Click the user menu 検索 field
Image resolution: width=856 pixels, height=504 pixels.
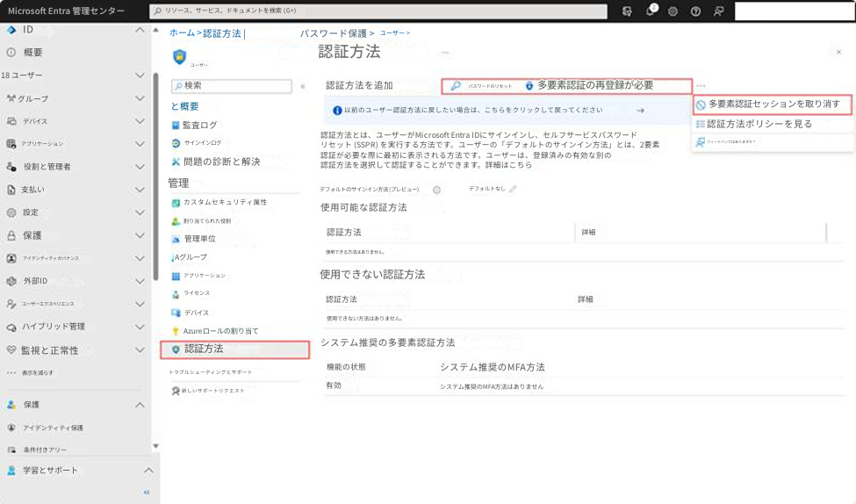(232, 86)
